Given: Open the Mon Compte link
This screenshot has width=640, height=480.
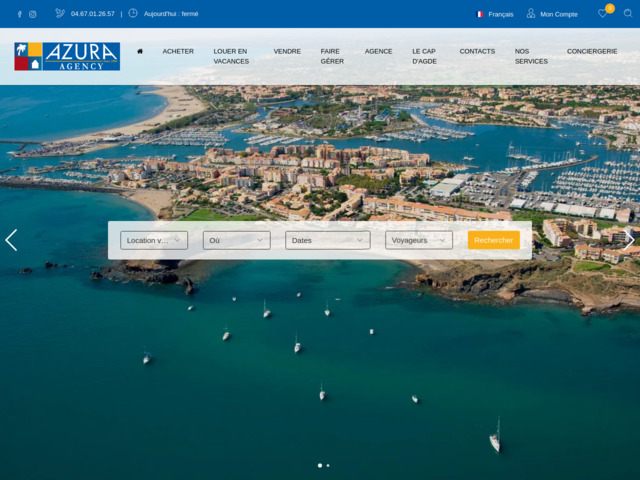Looking at the screenshot, I should 559,14.
